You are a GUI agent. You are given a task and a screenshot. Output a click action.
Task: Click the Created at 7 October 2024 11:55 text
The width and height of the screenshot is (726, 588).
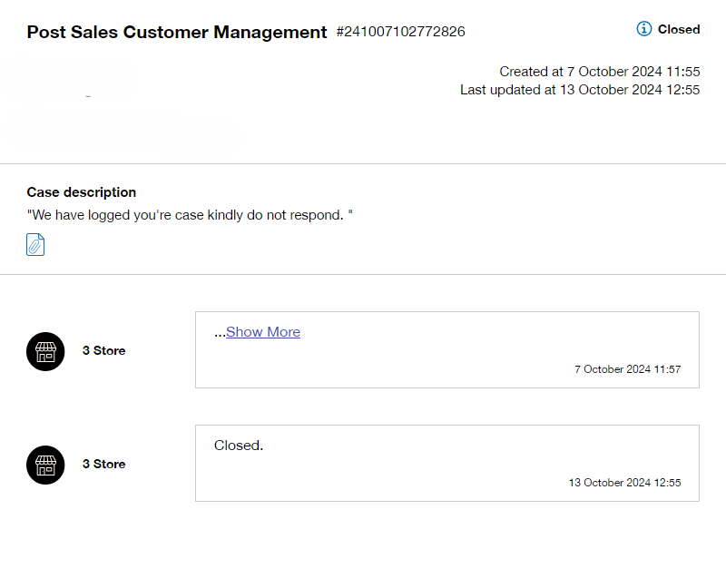coord(600,72)
